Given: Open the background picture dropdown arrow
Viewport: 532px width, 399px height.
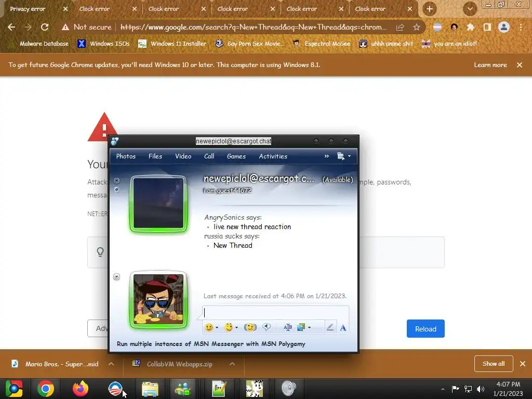Looking at the screenshot, I should pos(309,328).
